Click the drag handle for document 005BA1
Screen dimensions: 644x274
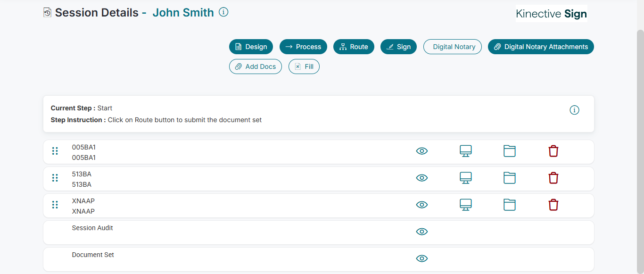55,151
